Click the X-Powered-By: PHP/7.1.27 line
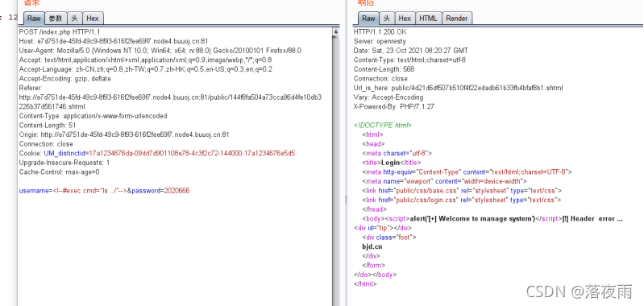Screen dimensions: 644x306 pyautogui.click(x=394, y=106)
